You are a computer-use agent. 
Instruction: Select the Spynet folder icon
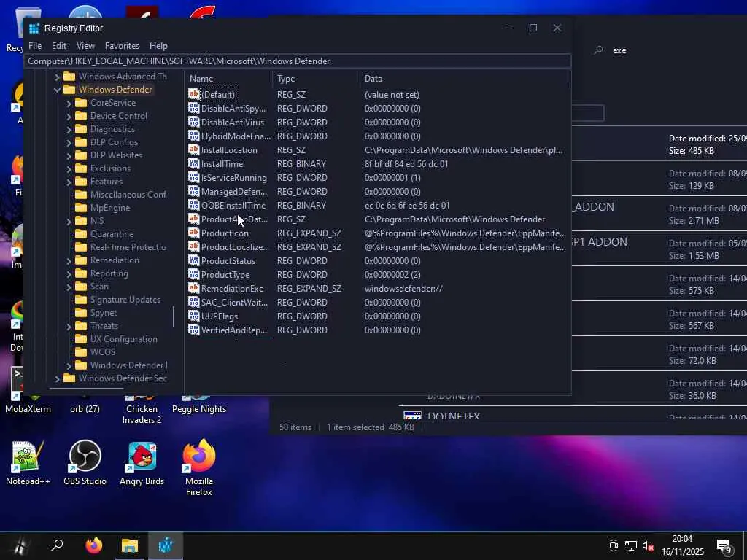[x=82, y=312]
